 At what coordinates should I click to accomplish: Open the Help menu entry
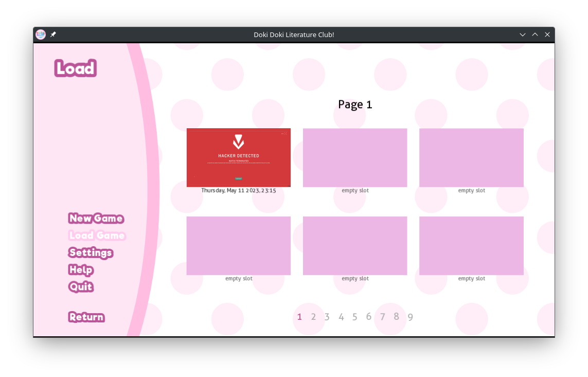(81, 269)
